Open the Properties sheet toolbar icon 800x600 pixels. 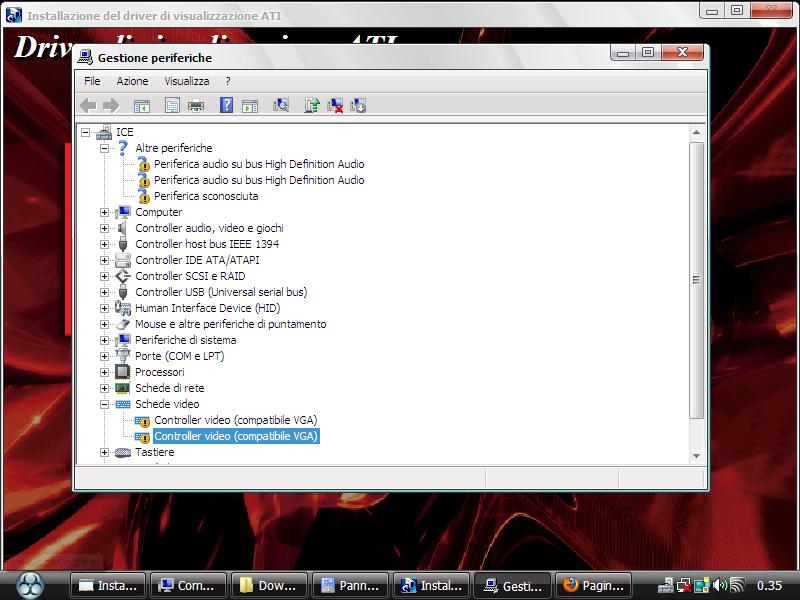coord(172,106)
